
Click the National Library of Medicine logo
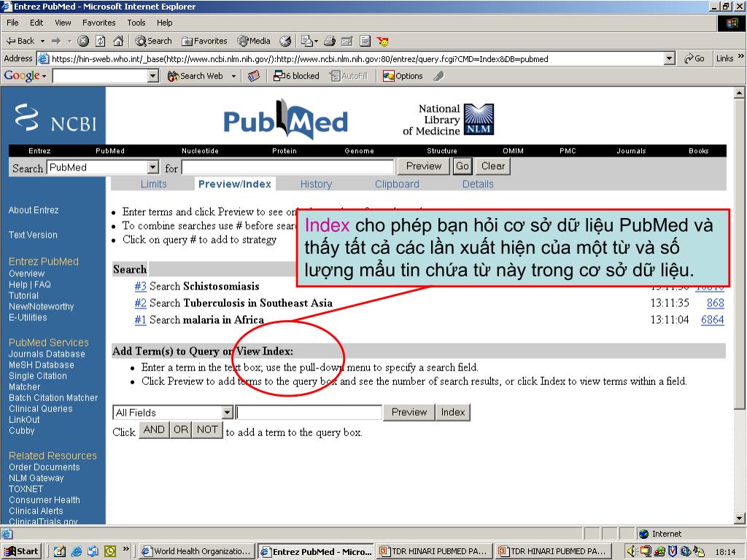(449, 120)
